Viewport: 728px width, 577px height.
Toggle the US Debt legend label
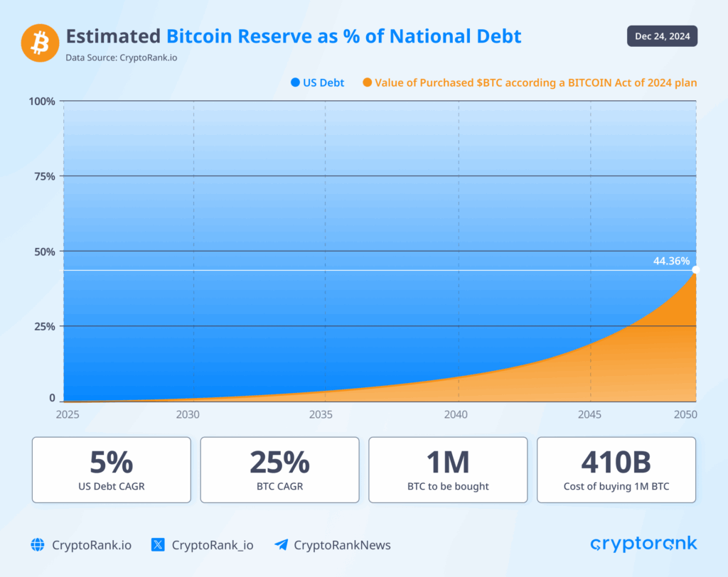323,83
